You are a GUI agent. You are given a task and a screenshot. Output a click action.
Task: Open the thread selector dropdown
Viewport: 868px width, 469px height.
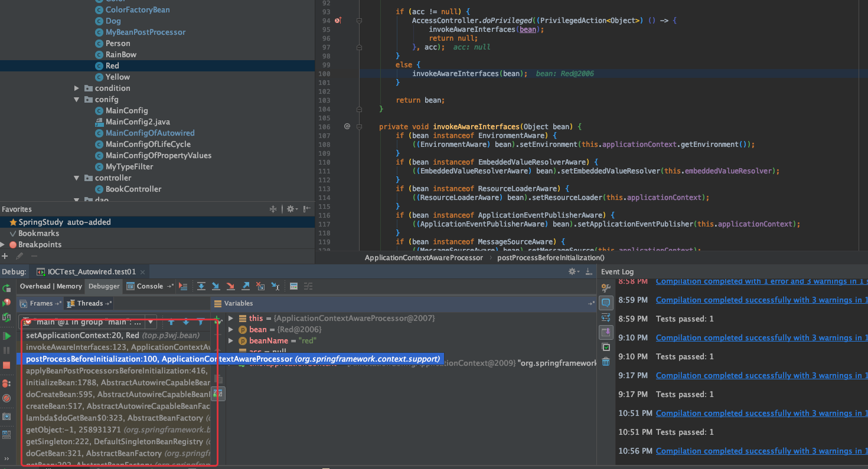coord(151,322)
